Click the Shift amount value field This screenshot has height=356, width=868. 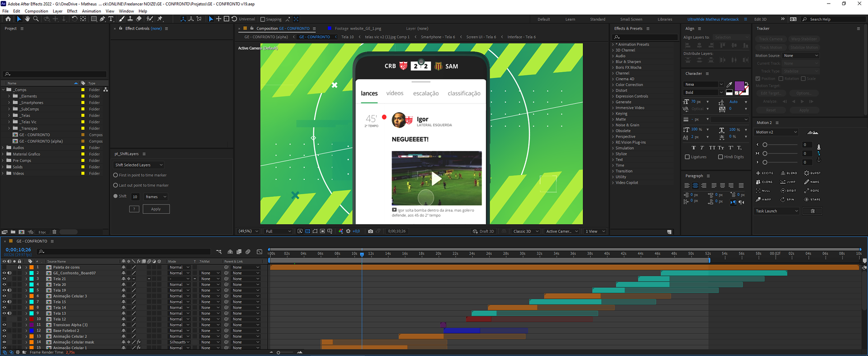pos(135,197)
